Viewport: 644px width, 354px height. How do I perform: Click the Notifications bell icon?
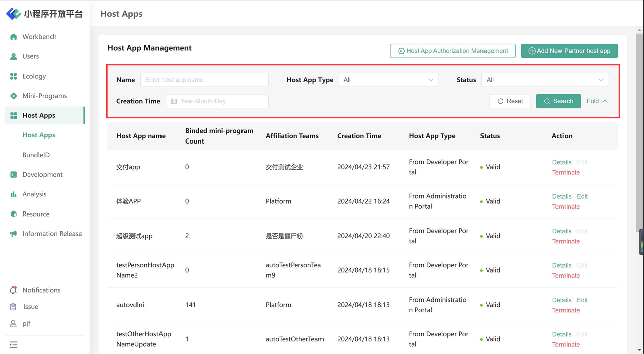[x=14, y=290]
